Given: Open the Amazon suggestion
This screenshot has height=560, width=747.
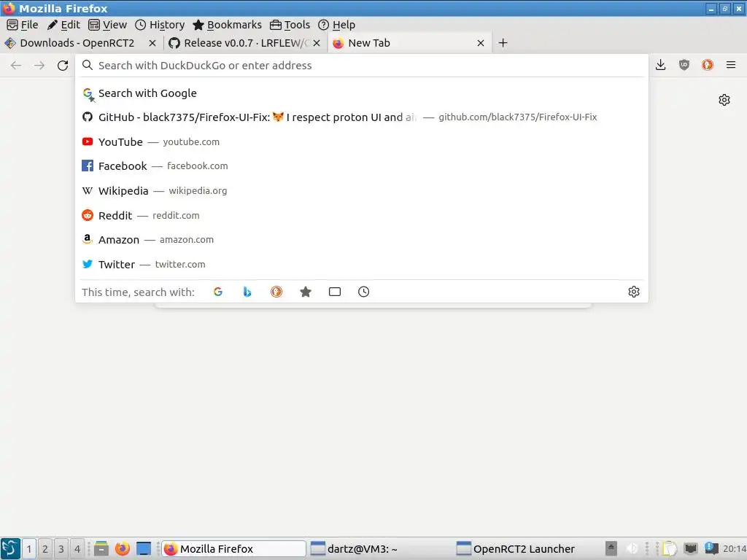Looking at the screenshot, I should [x=362, y=239].
